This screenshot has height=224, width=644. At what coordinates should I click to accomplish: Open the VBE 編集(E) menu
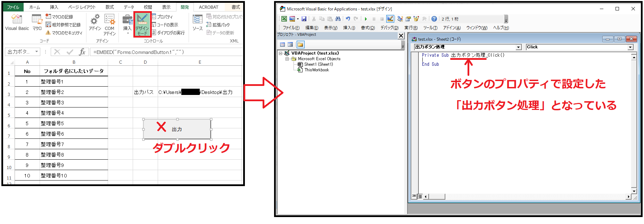click(312, 28)
